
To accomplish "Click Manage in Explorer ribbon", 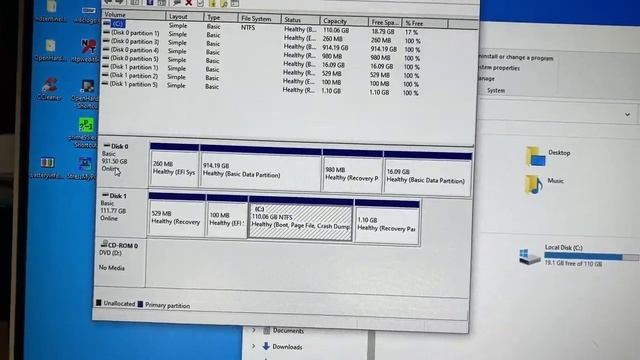I will 488,78.
